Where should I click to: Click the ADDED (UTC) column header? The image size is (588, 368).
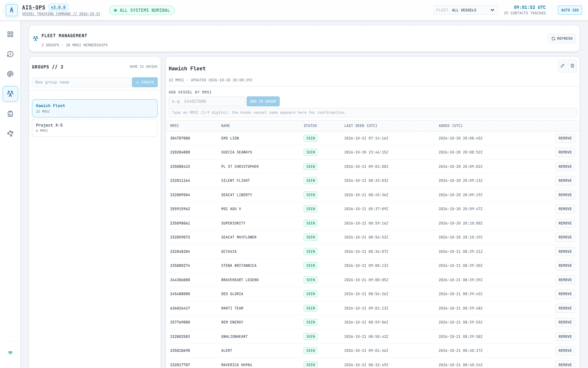pos(451,126)
